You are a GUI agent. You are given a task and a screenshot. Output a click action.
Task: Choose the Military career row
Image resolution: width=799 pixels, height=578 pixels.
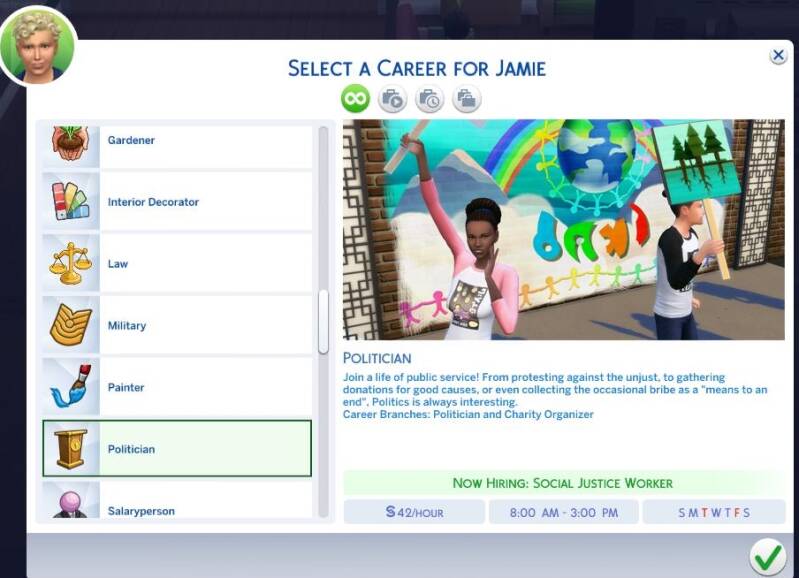click(x=177, y=325)
